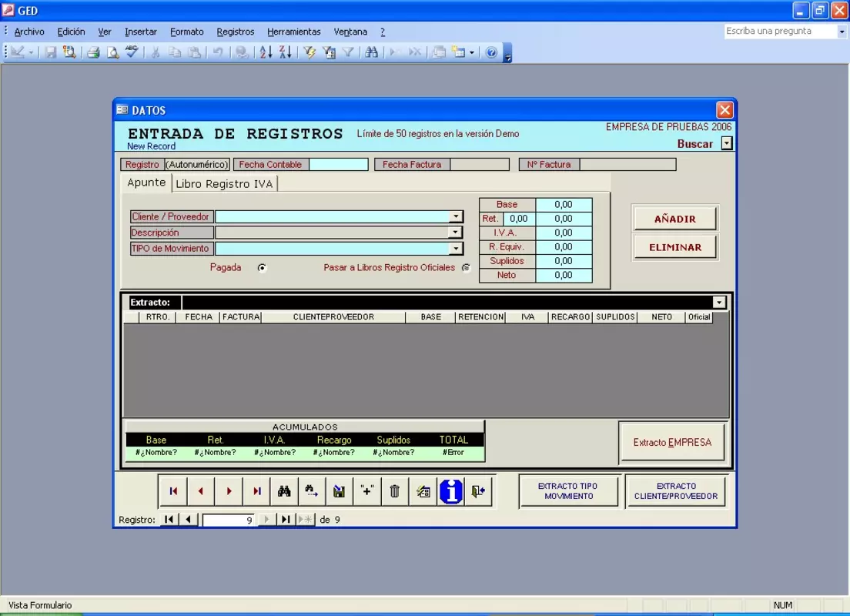Open the New Object toolbar dropdown arrow
The image size is (850, 616).
click(472, 52)
